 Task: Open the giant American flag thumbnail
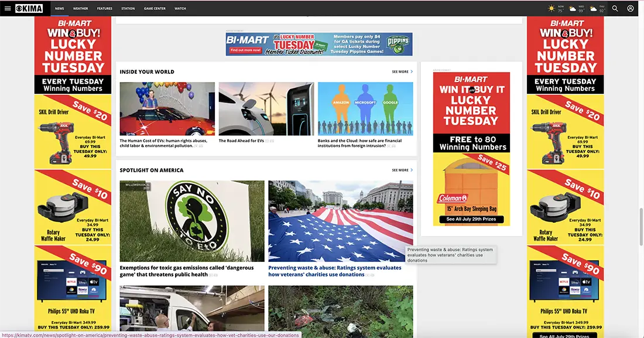coord(341,221)
